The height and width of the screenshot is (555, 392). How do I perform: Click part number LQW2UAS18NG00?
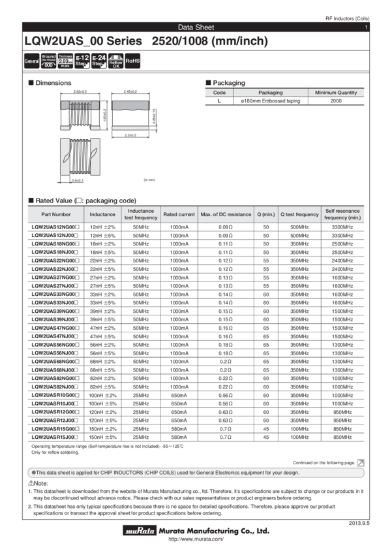tap(55, 244)
